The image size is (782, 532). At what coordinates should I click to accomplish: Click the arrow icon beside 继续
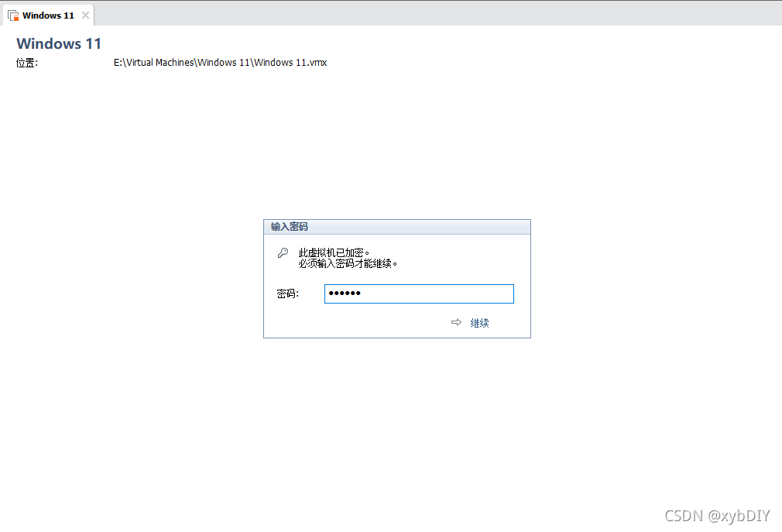(x=456, y=323)
